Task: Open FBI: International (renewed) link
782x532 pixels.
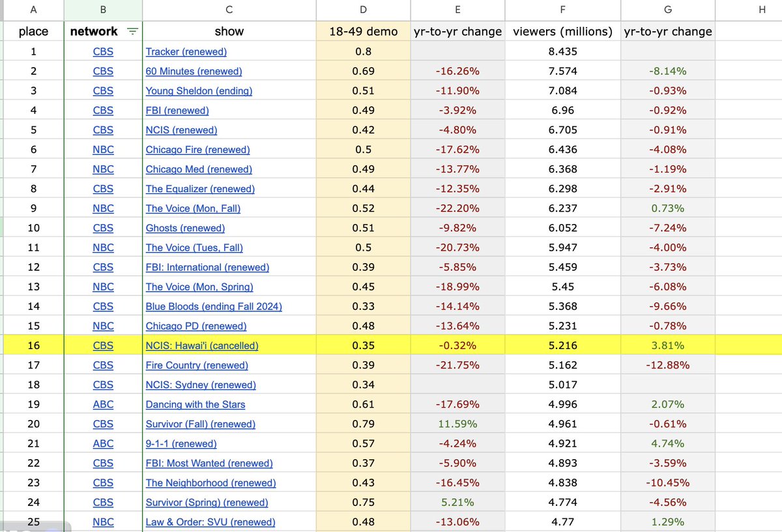Action: [x=207, y=267]
